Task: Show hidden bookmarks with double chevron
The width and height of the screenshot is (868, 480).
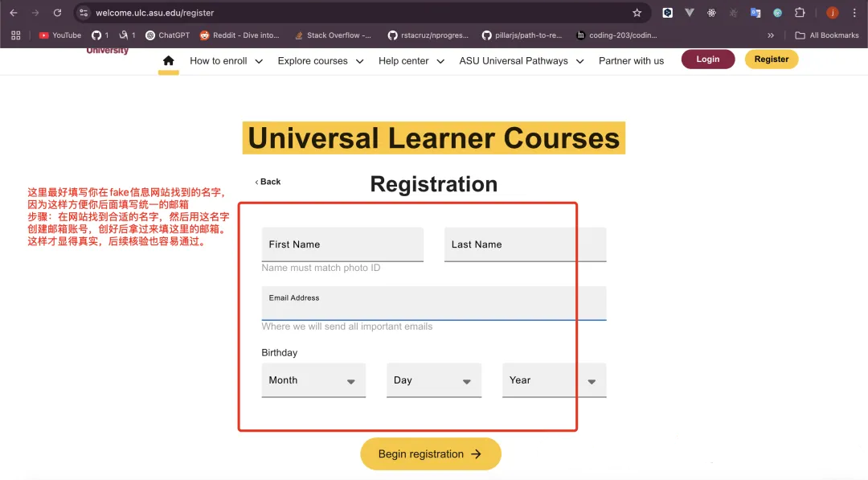Action: coord(770,35)
